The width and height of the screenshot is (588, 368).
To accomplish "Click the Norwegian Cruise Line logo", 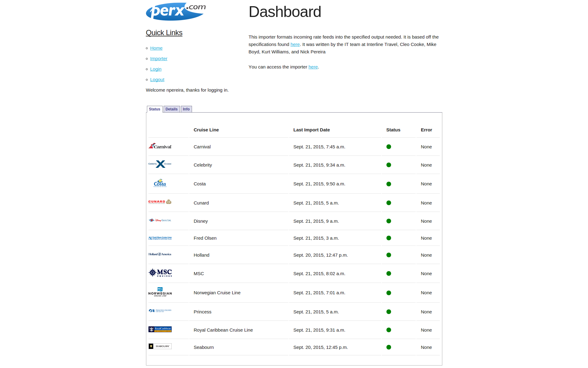I will (x=160, y=292).
